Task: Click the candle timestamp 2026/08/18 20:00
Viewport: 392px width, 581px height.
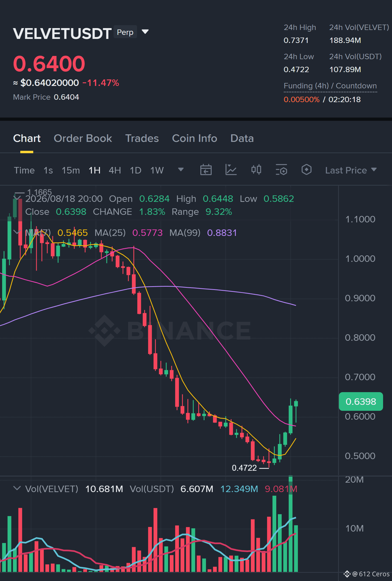Action: pos(64,199)
